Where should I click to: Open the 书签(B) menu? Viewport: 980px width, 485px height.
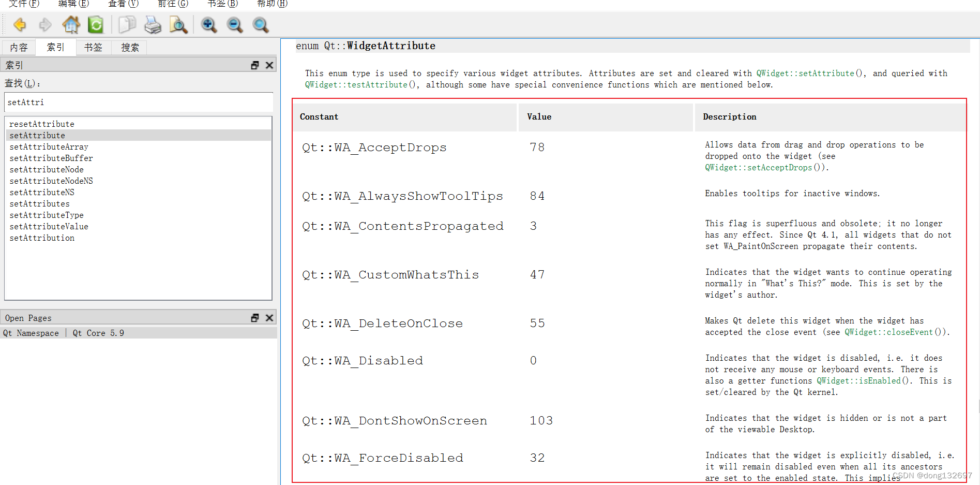click(x=222, y=4)
